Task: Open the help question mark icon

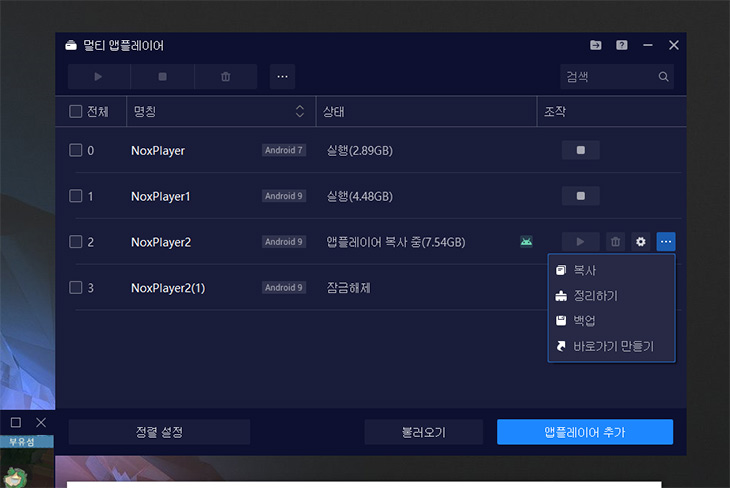Action: tap(622, 45)
